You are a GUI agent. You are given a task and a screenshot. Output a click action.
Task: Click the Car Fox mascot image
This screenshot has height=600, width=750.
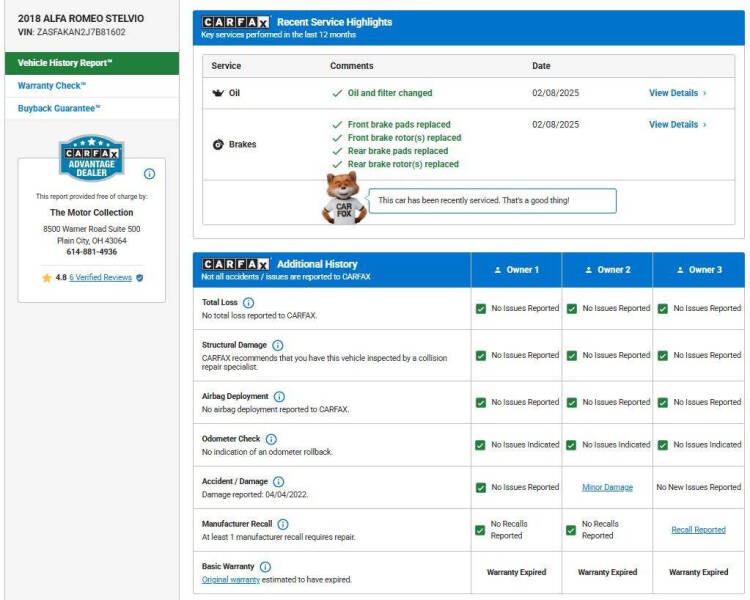pyautogui.click(x=342, y=197)
